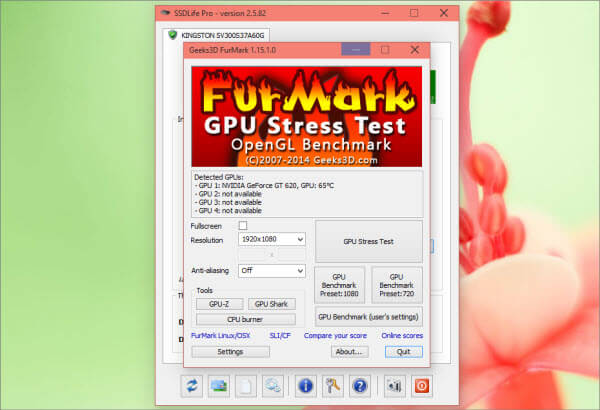Click the blue question mark help icon
The width and height of the screenshot is (600, 410).
[x=359, y=386]
